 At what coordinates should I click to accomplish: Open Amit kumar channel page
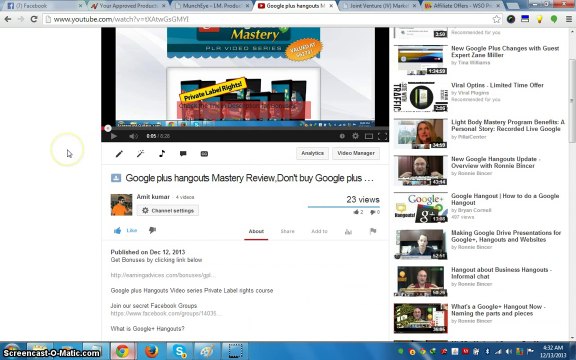click(x=153, y=197)
